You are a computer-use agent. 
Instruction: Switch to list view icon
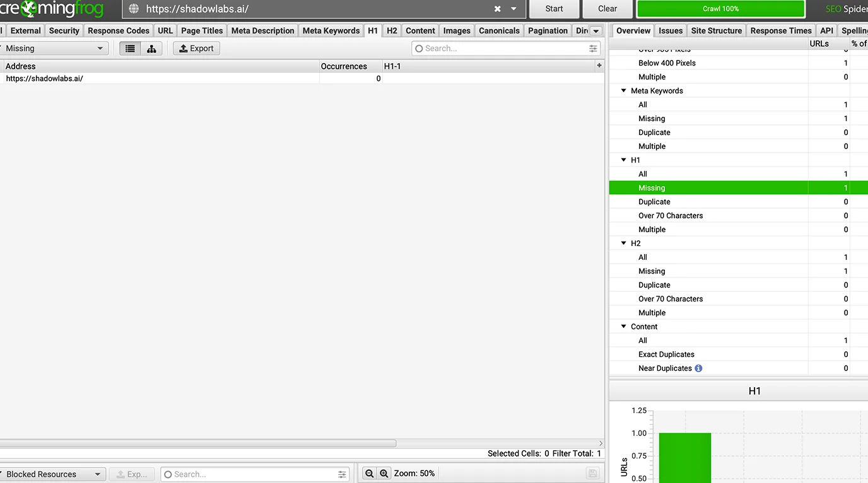[130, 49]
